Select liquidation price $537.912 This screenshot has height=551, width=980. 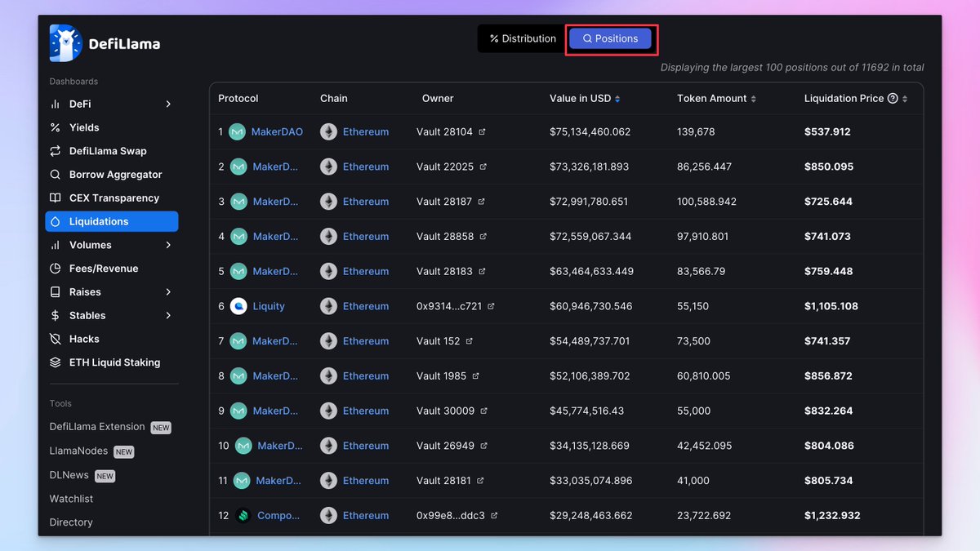827,132
